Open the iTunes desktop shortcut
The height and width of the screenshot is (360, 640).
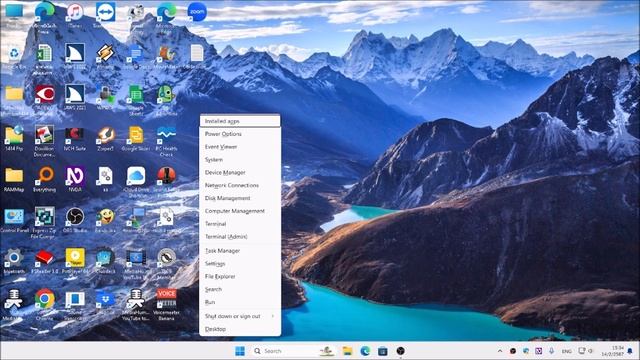[75, 14]
